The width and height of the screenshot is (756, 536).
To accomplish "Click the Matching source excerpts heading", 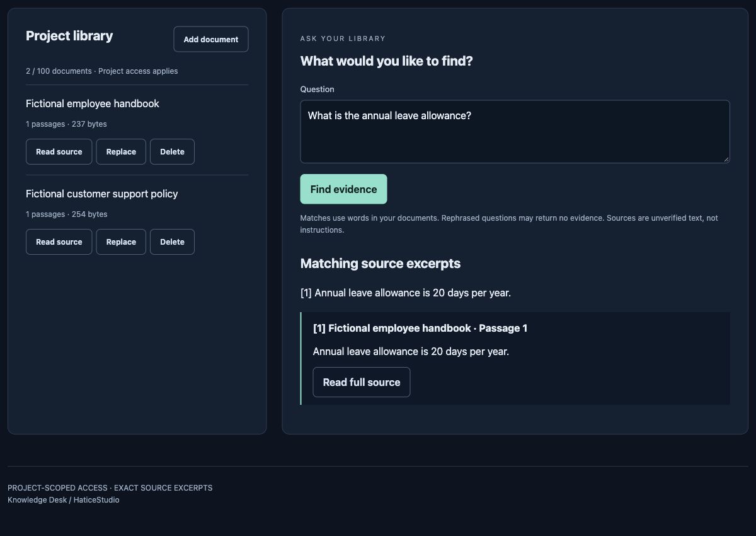I will (x=381, y=264).
